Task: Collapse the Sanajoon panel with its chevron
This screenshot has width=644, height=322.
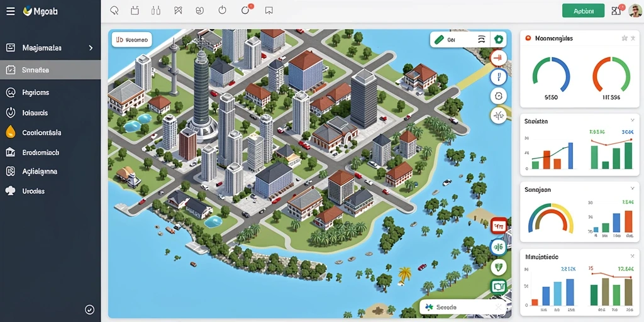Action: pyautogui.click(x=632, y=189)
